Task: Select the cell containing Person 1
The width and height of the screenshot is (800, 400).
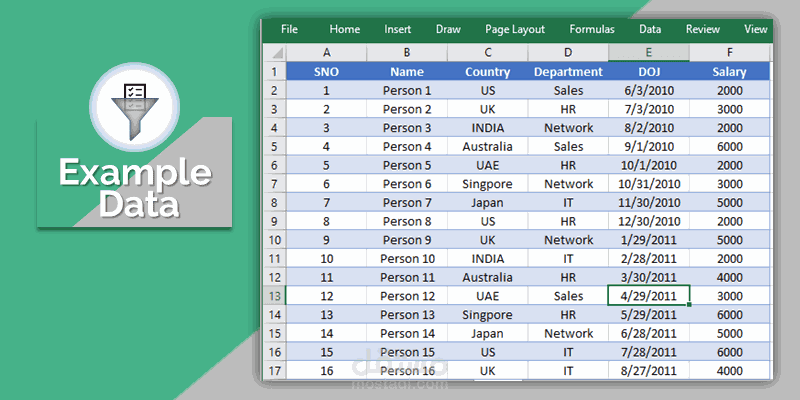Action: 407,91
